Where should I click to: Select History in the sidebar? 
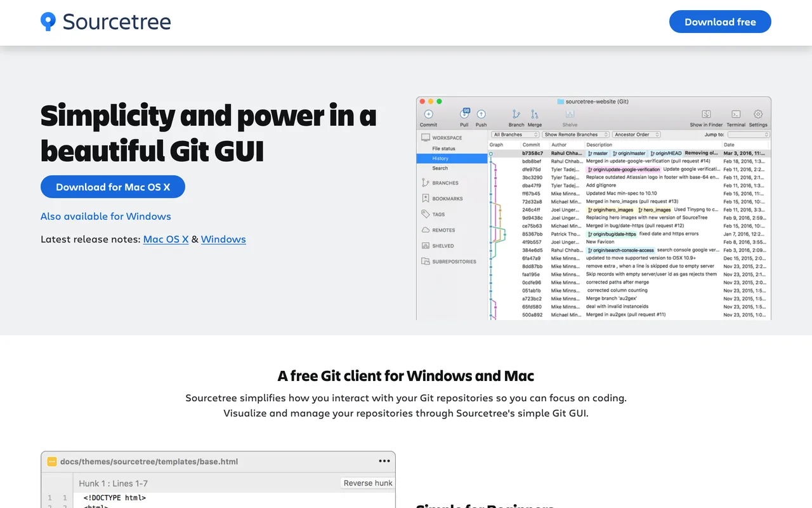pyautogui.click(x=452, y=158)
